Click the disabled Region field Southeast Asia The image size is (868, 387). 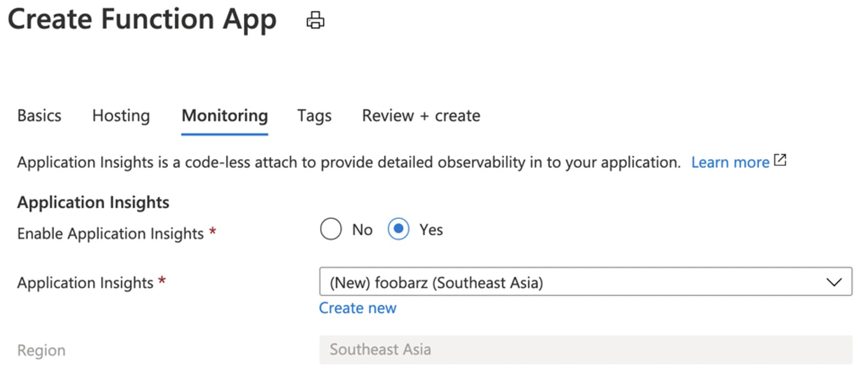click(x=586, y=350)
